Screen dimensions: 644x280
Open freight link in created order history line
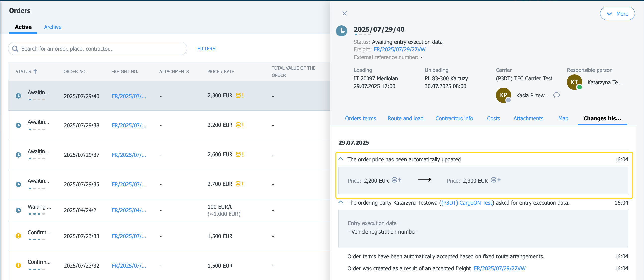click(500, 269)
